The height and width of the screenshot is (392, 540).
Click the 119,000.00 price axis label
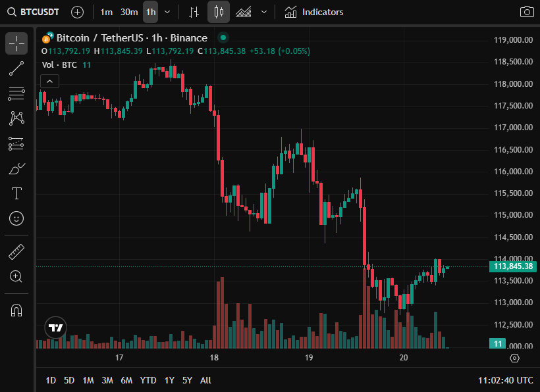[513, 40]
